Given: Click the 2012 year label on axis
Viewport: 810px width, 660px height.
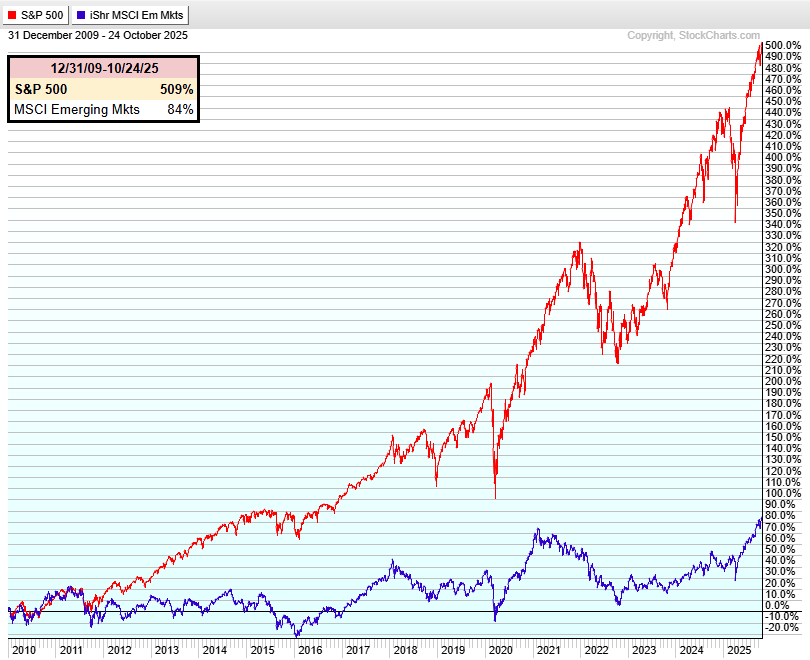Looking at the screenshot, I should [x=119, y=650].
